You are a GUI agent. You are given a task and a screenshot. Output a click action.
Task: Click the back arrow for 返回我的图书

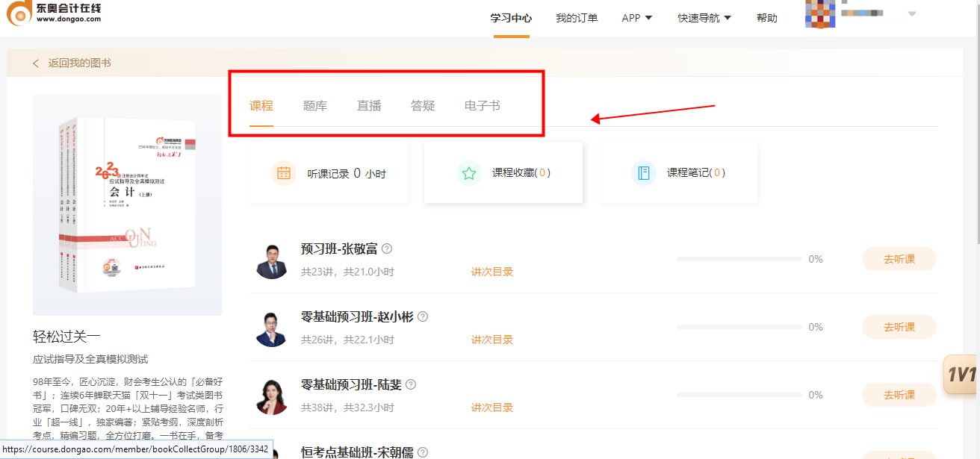tap(36, 63)
